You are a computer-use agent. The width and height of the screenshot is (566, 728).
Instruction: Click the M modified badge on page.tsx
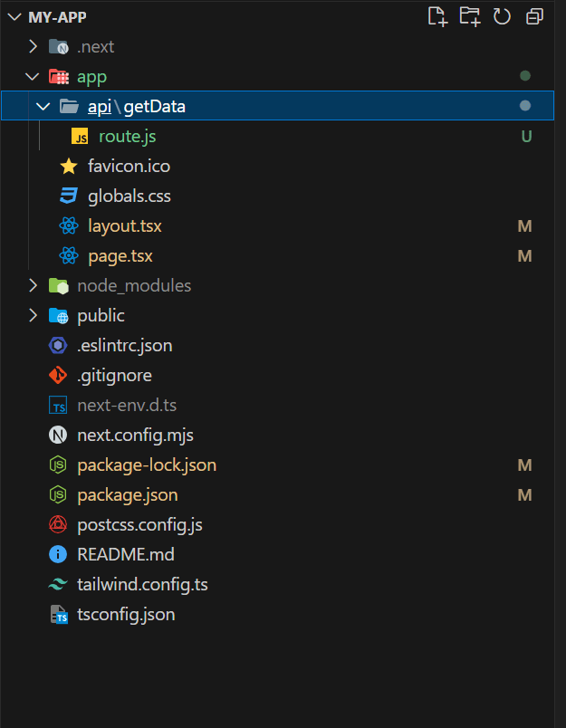coord(524,256)
